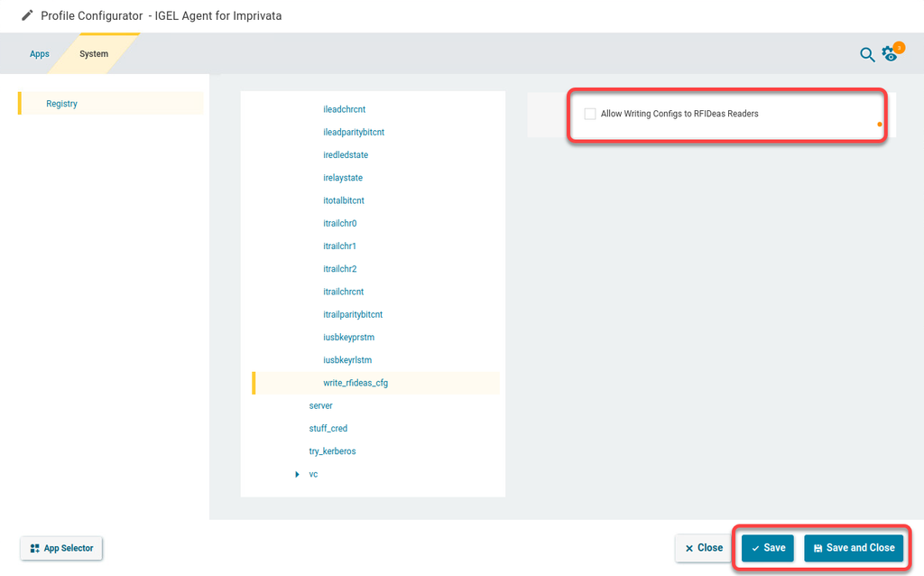Select iusbkeyprstm in registry tree
Image resolution: width=924 pixels, height=576 pixels.
pos(348,338)
